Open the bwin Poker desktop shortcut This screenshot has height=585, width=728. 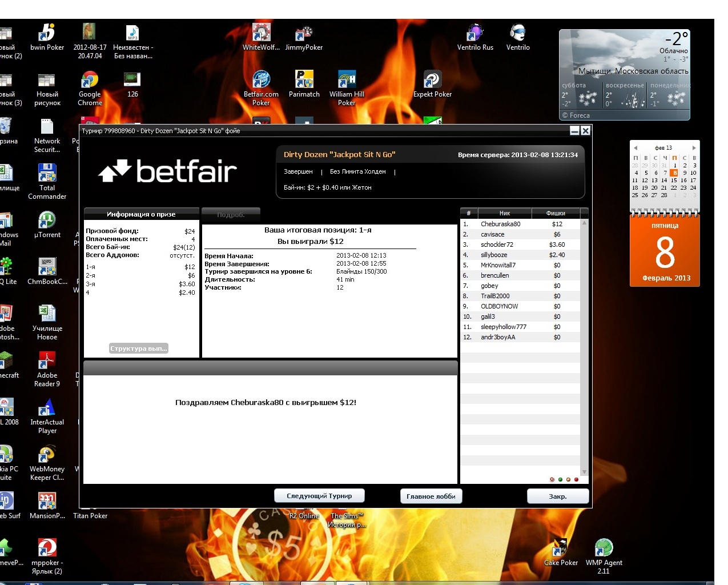[x=47, y=34]
